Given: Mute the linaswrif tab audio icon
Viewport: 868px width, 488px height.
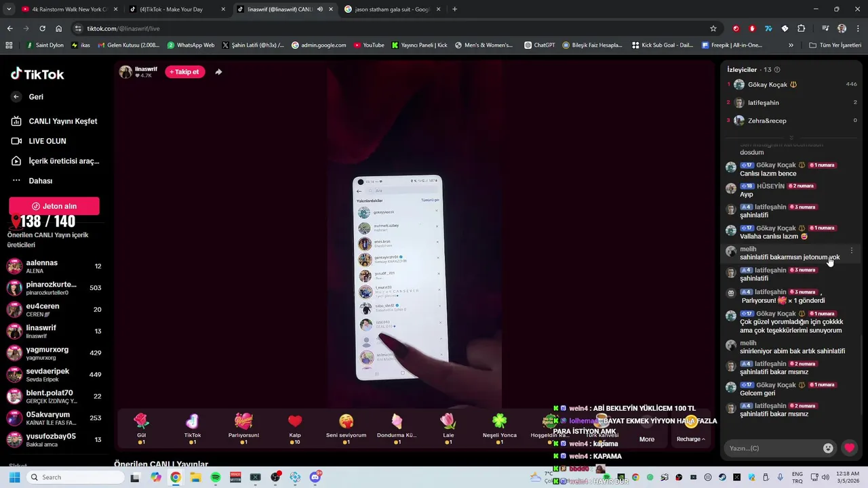Looking at the screenshot, I should point(320,9).
